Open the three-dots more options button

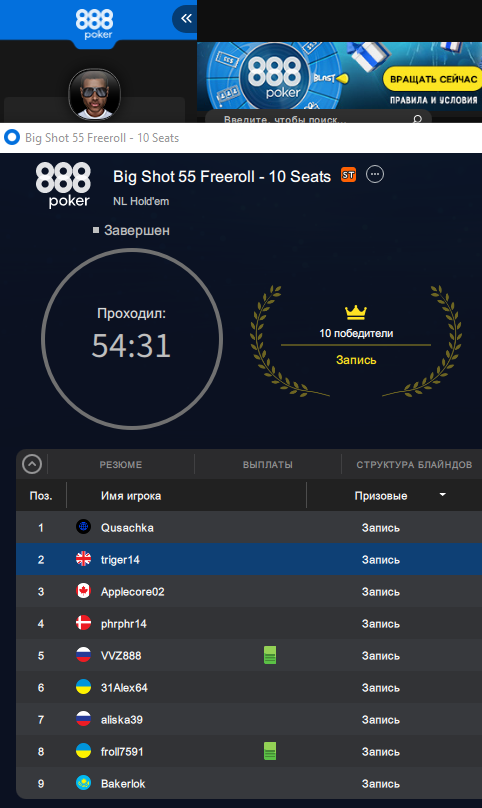click(x=375, y=175)
